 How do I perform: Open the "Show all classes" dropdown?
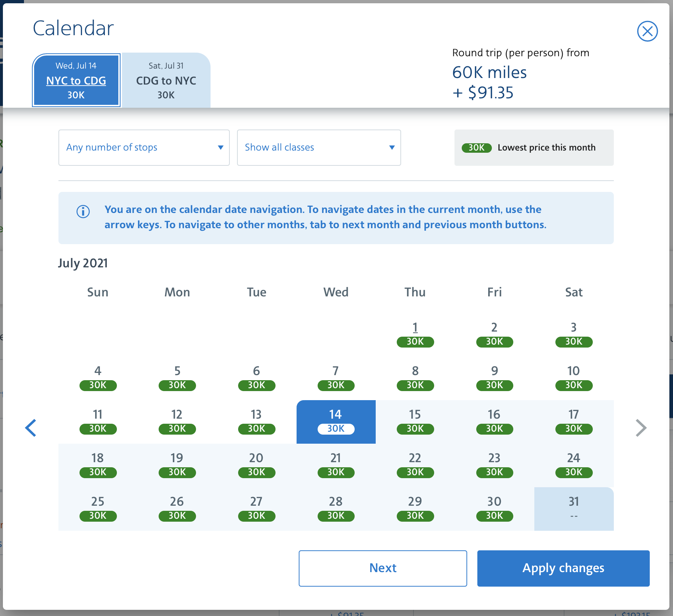coord(318,148)
